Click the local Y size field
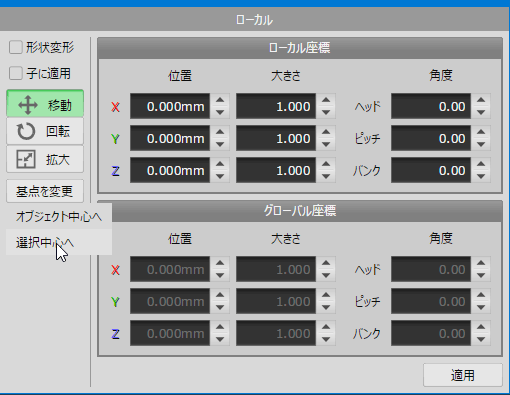The height and width of the screenshot is (395, 510). (x=276, y=138)
